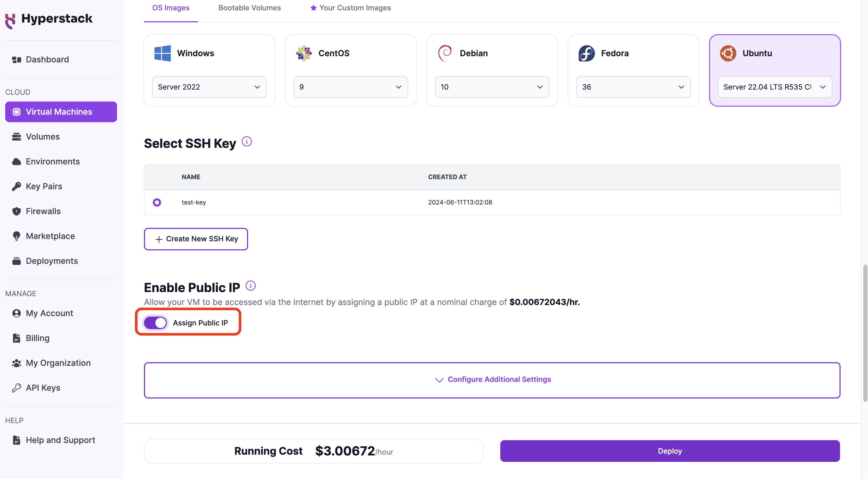Click the Deployments sidebar icon

(16, 260)
